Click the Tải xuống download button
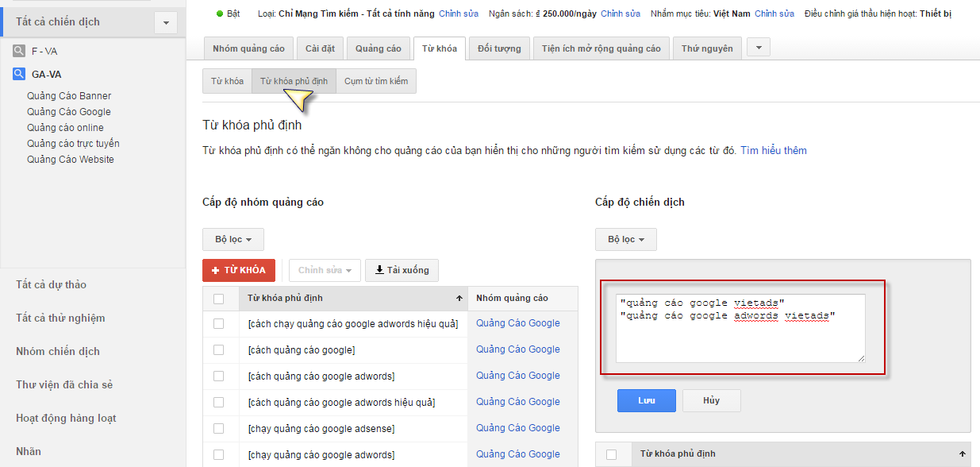Screen dimensions: 980x467 (402, 270)
